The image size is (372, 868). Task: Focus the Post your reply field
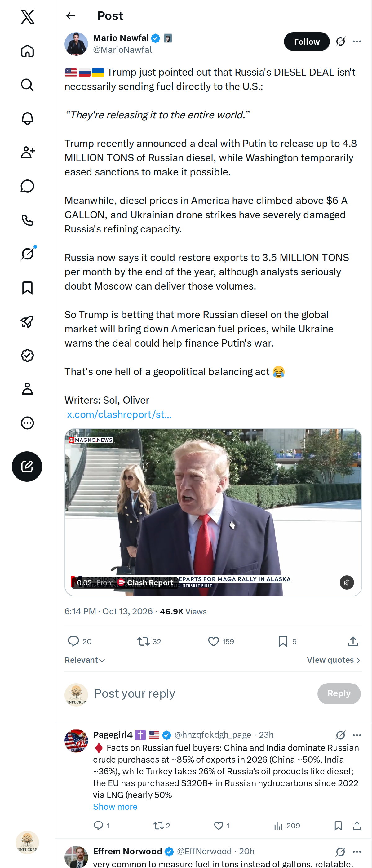pyautogui.click(x=202, y=693)
